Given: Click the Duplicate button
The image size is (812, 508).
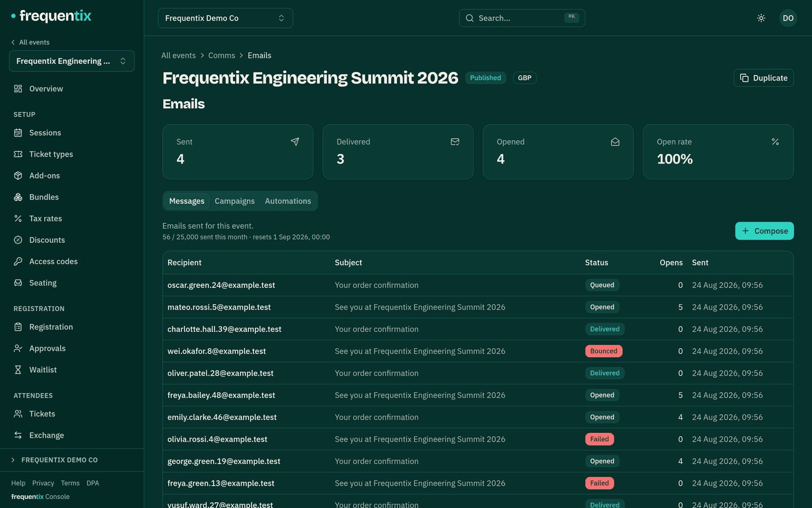Looking at the screenshot, I should [763, 78].
